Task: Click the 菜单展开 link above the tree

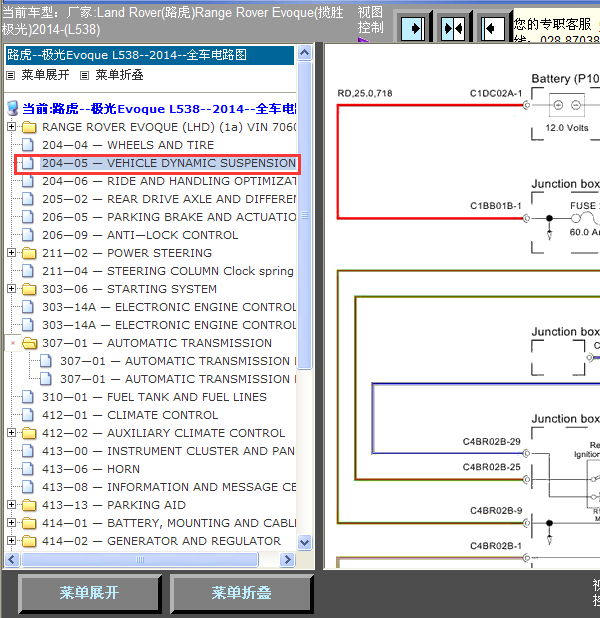Action: tap(45, 75)
